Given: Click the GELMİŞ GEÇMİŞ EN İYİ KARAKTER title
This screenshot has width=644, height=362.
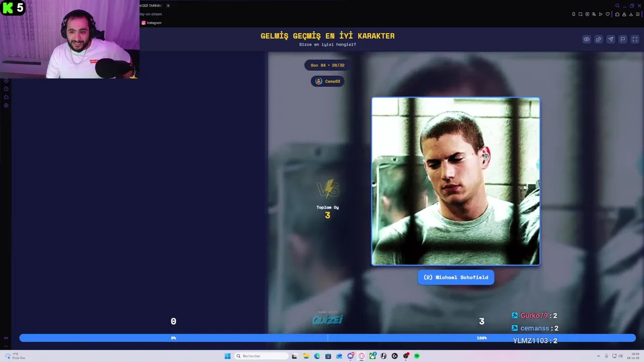Looking at the screenshot, I should coord(328,36).
